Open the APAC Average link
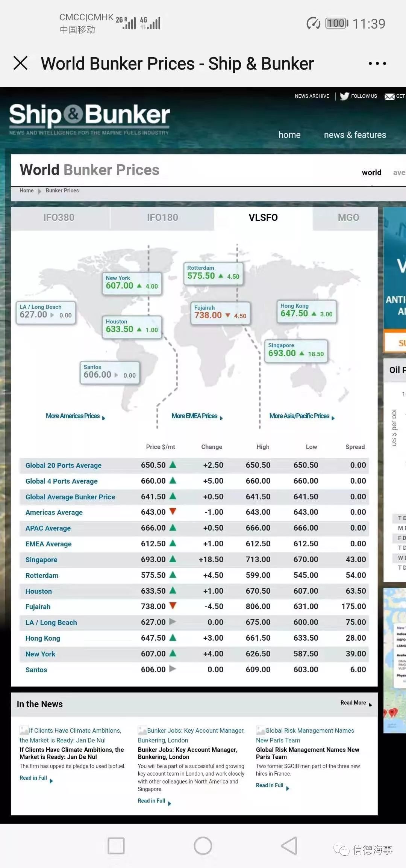This screenshot has height=868, width=406. [48, 528]
